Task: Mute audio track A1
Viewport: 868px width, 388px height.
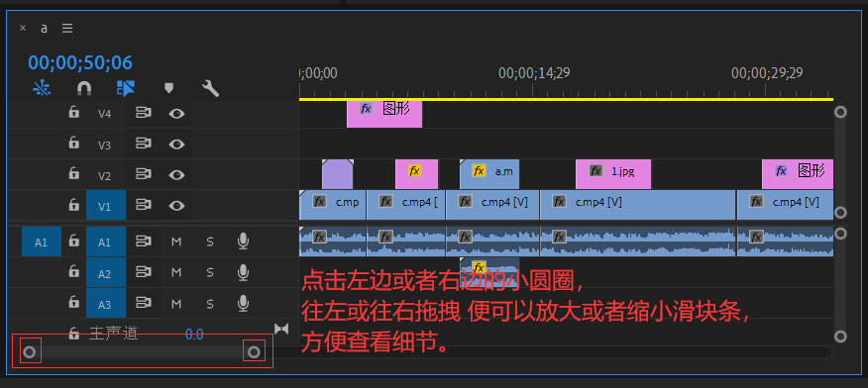Action: tap(176, 242)
